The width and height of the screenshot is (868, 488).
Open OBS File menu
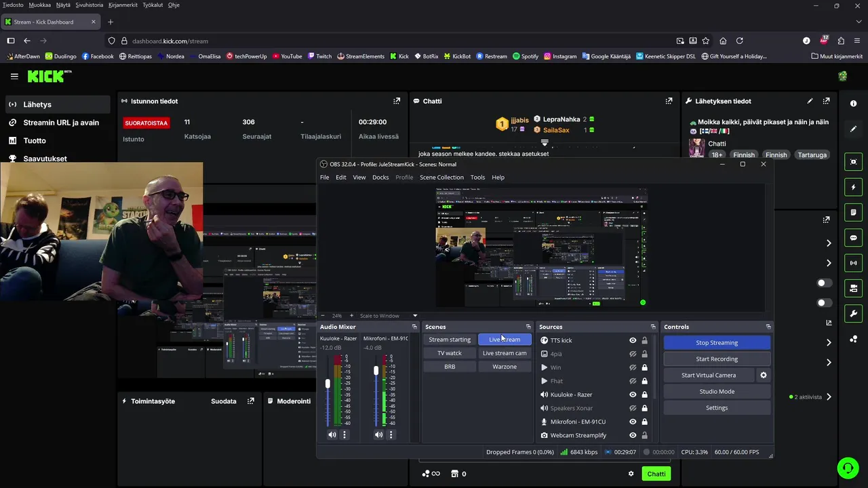[x=324, y=178]
